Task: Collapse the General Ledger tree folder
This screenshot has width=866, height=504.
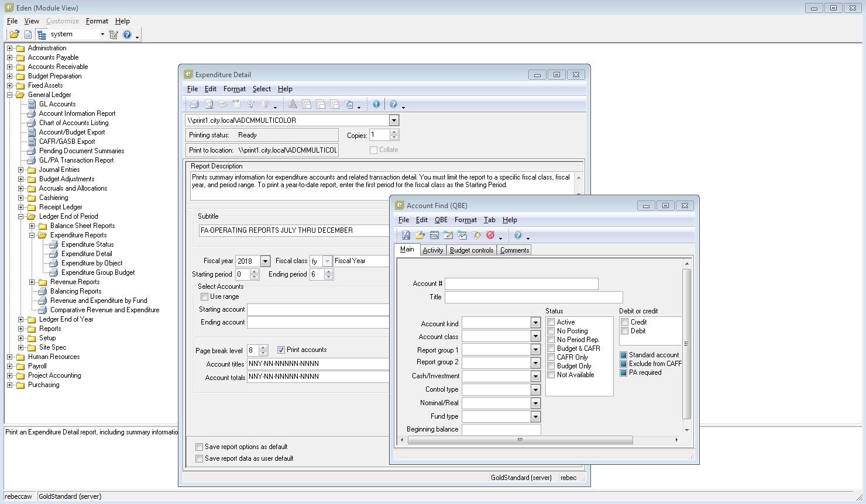Action: pyautogui.click(x=9, y=95)
